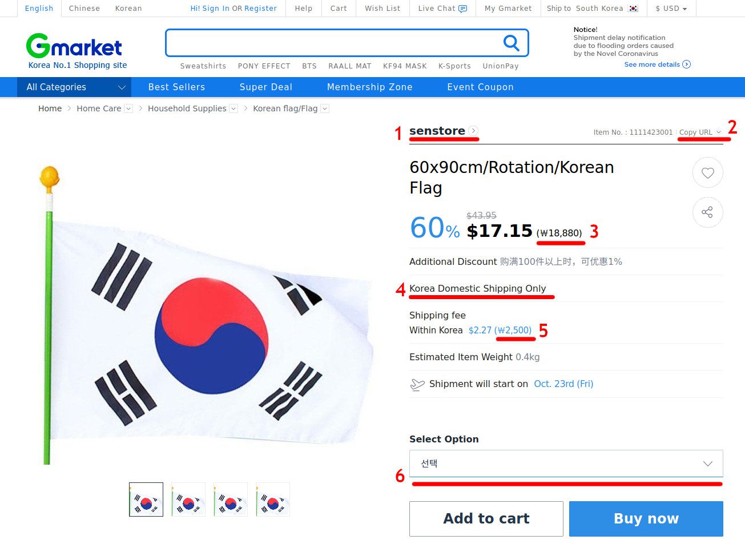The width and height of the screenshot is (745, 560).
Task: Expand Household Supplies breadcrumb chevron
Action: coord(233,108)
